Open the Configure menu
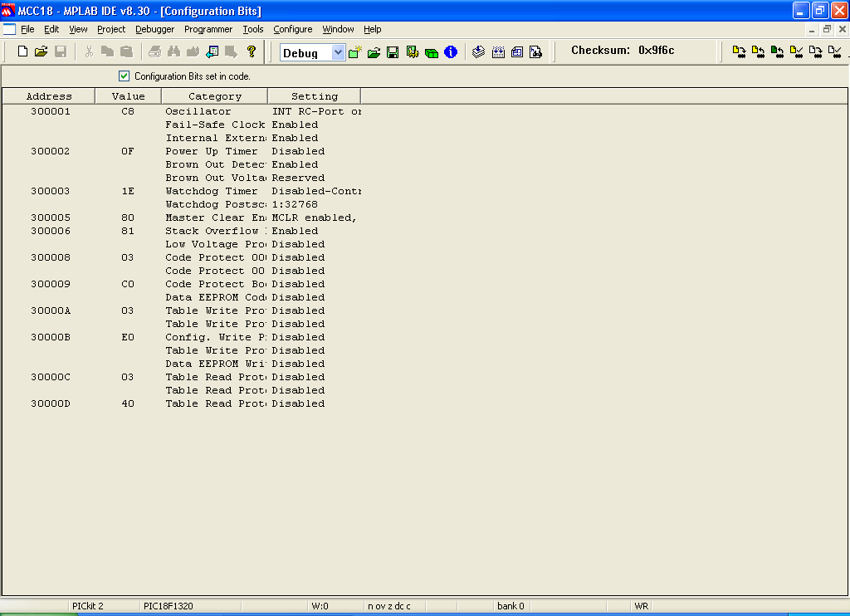 (293, 29)
